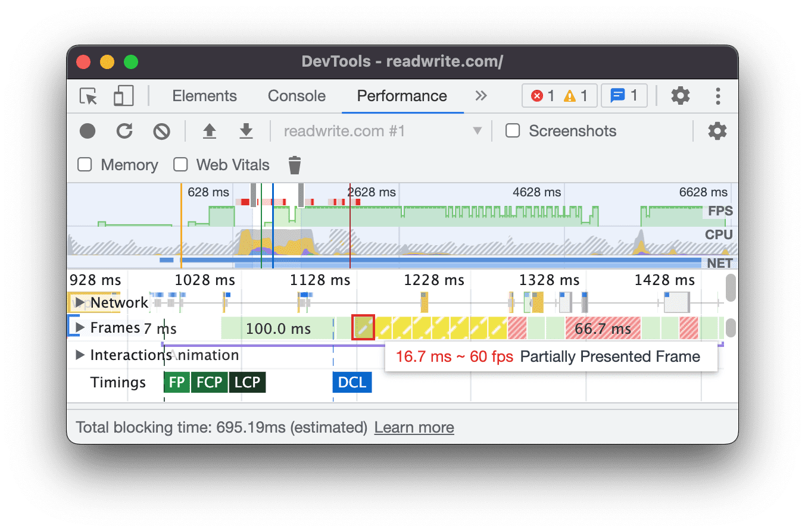Viewport: 805px width, 532px height.
Task: Toggle the Web Vitals checkbox
Action: click(180, 165)
